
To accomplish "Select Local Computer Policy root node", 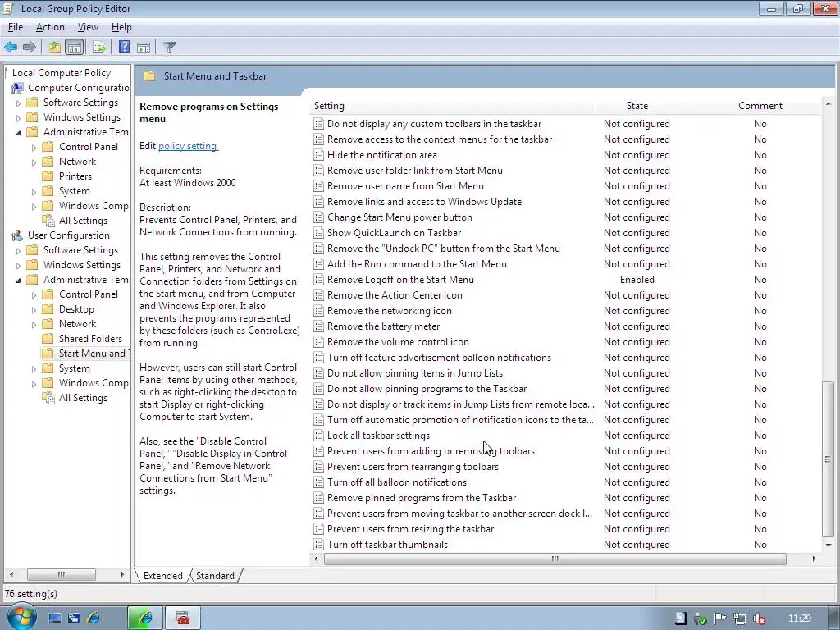I will [x=61, y=73].
